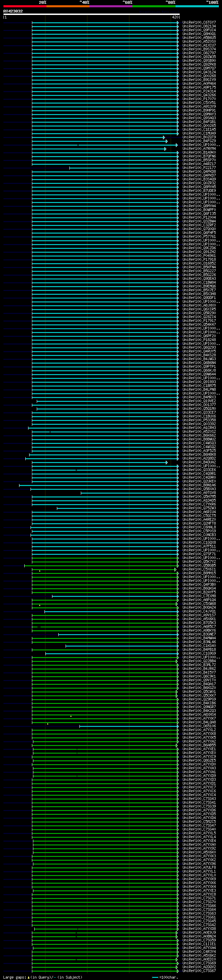Click the green alignment bar for UniRef100_Q5BGB5
Viewport: 222px width, 980px height.
point(102,565)
